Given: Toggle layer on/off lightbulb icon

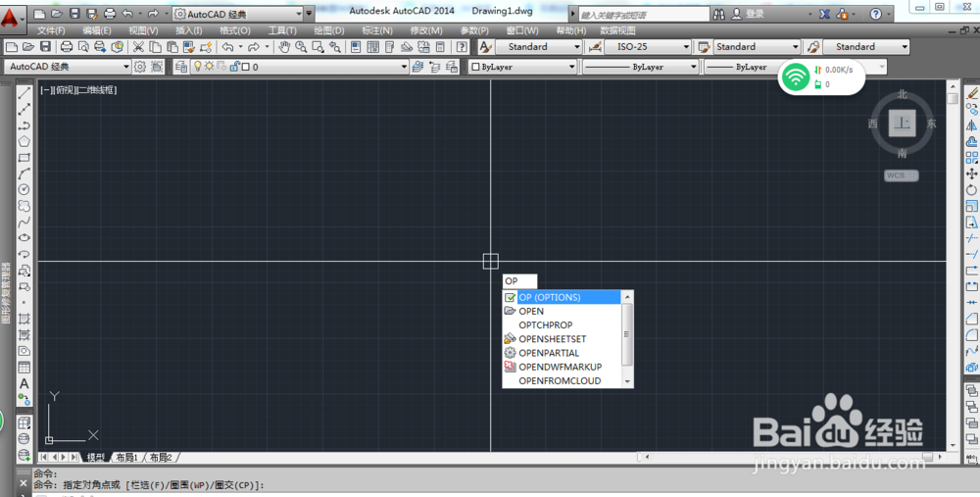Looking at the screenshot, I should [198, 67].
